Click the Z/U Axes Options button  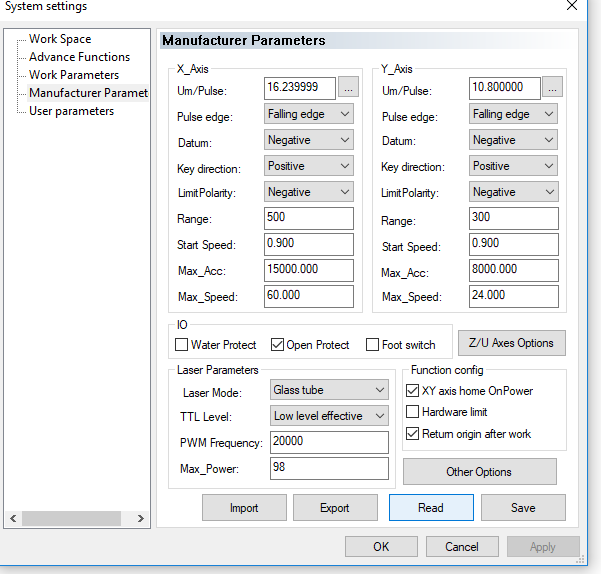(512, 343)
